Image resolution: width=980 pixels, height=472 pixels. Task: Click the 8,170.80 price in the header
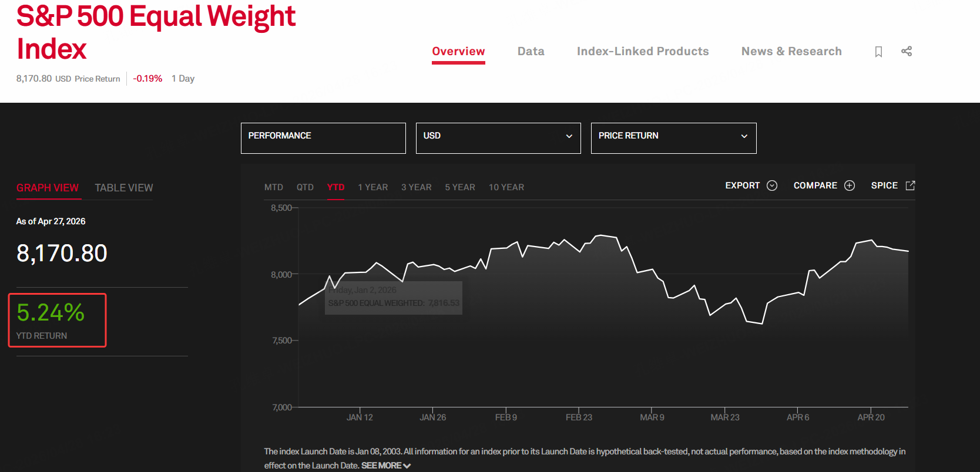click(x=34, y=79)
